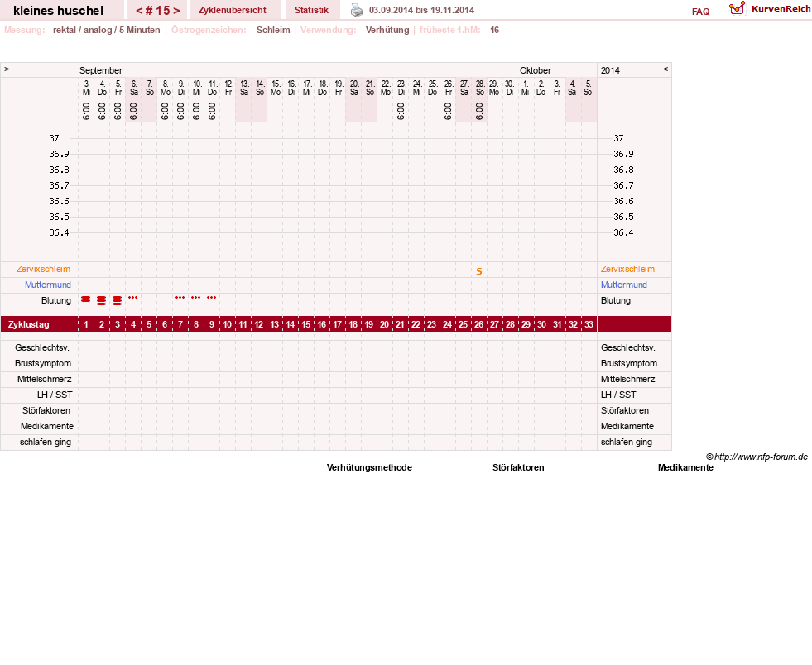
Task: Click the spotting dots on cycle day 9
Action: [x=211, y=298]
